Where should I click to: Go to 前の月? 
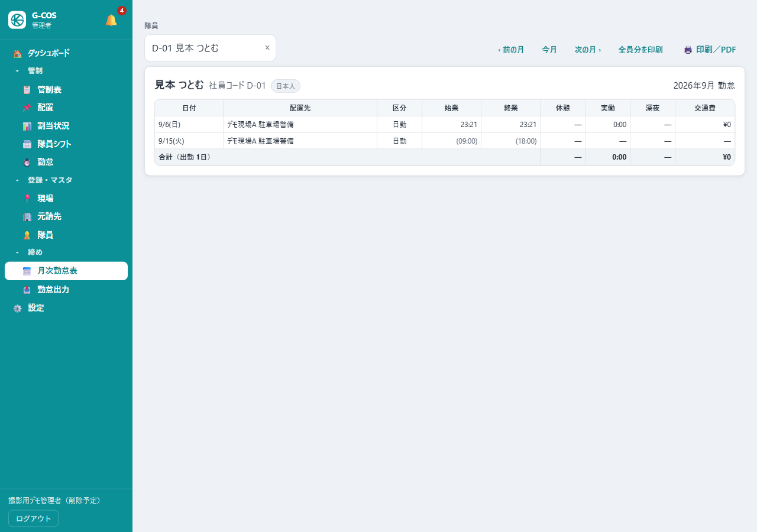pos(511,50)
